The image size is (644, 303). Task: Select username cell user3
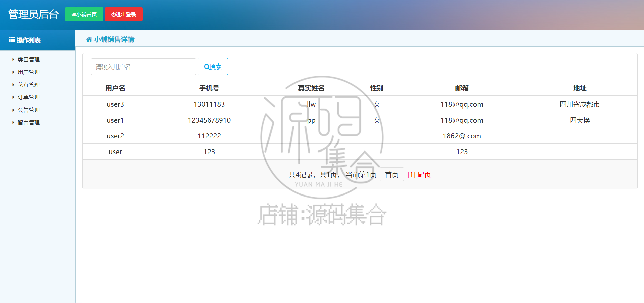point(115,104)
